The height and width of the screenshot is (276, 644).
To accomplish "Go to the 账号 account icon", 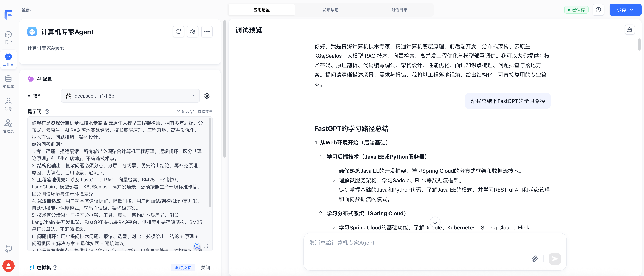I will pos(8,104).
